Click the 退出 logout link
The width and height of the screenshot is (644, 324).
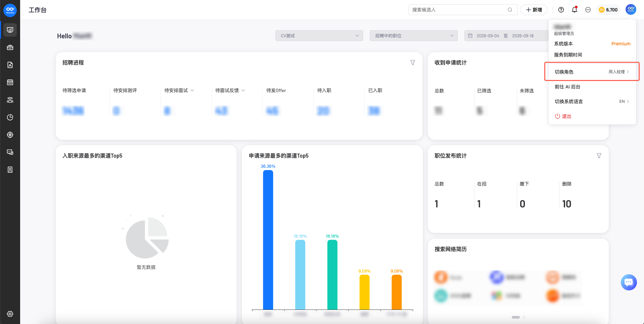(x=563, y=116)
